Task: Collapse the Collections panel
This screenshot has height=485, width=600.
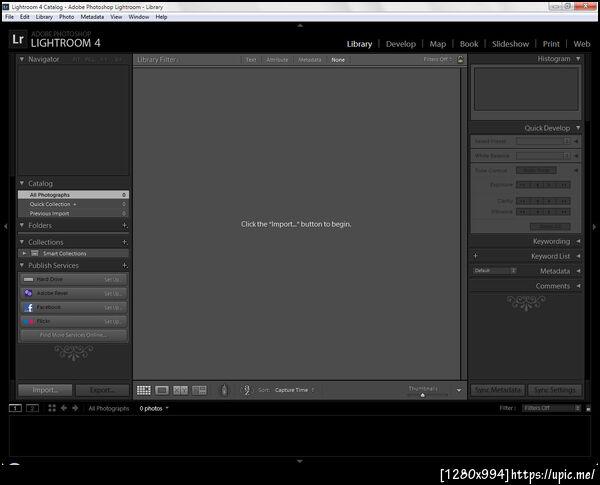Action: tap(22, 242)
